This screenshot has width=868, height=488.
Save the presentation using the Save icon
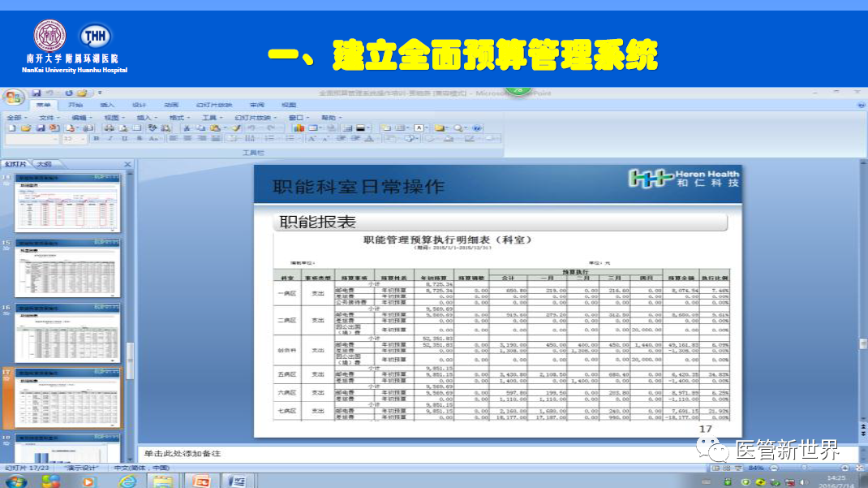pyautogui.click(x=40, y=128)
